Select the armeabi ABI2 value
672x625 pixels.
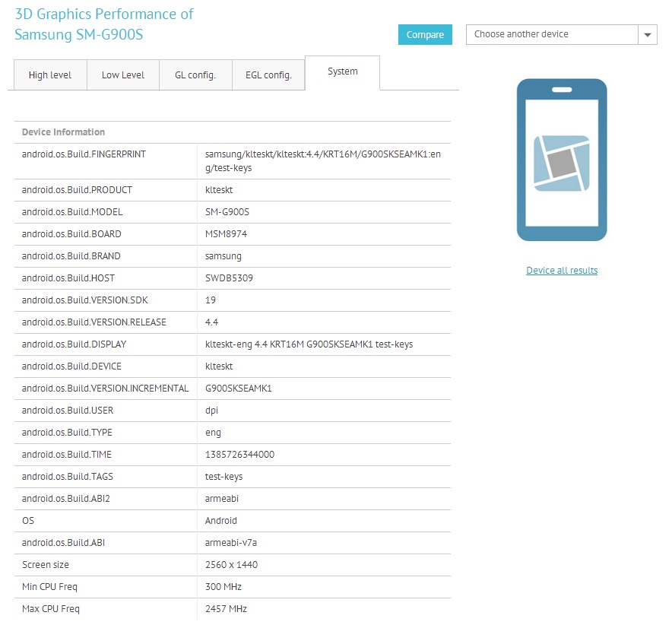tap(221, 499)
